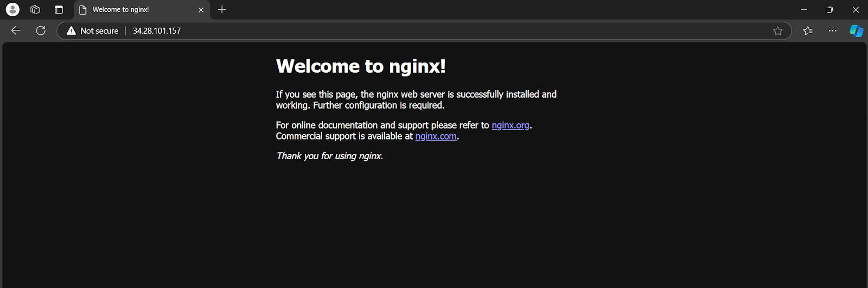Screen dimensions: 868x288
Task: Open the Copilot icon
Action: click(x=856, y=31)
